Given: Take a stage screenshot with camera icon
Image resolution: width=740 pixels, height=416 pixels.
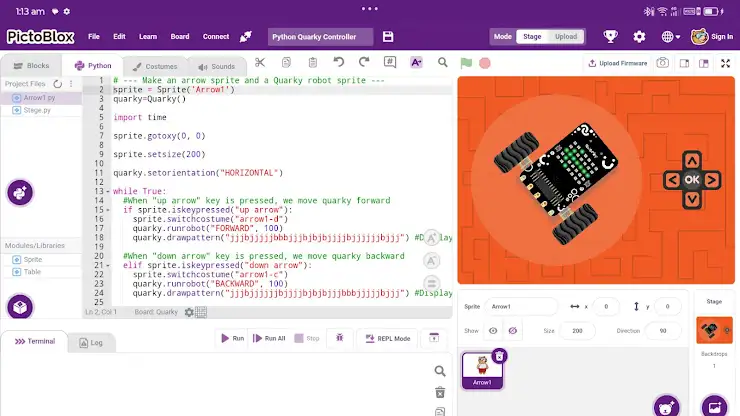Looking at the screenshot, I should click(x=662, y=63).
